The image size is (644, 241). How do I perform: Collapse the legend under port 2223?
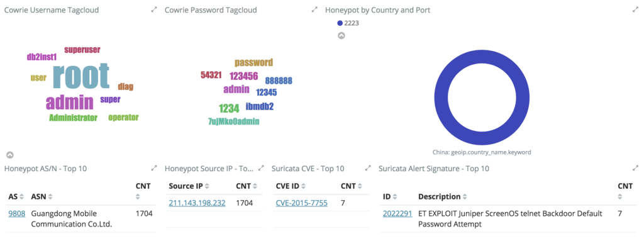pos(341,36)
